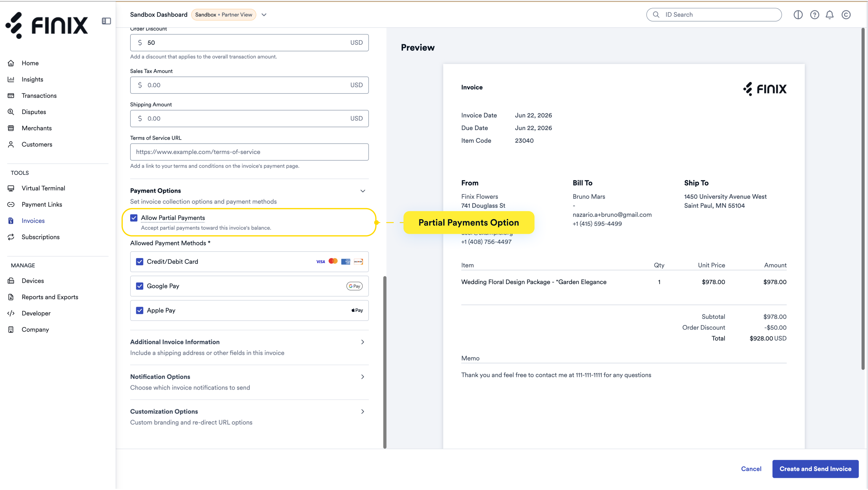Open the notifications bell icon

coord(830,15)
